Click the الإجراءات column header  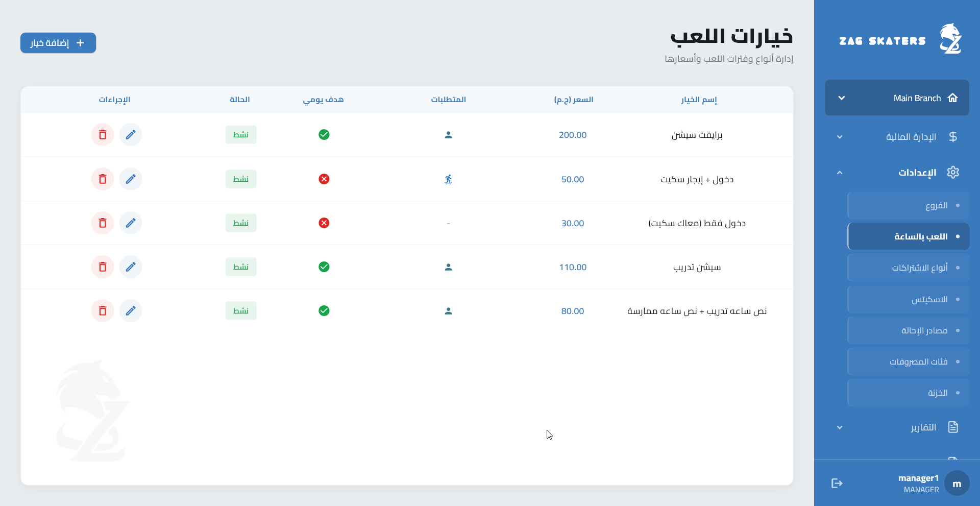(114, 100)
